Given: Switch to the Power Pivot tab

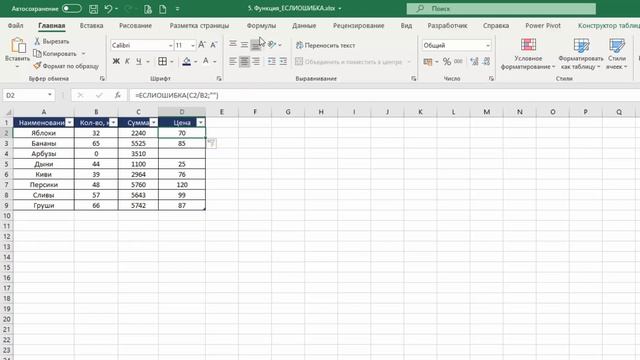Looking at the screenshot, I should point(543,25).
